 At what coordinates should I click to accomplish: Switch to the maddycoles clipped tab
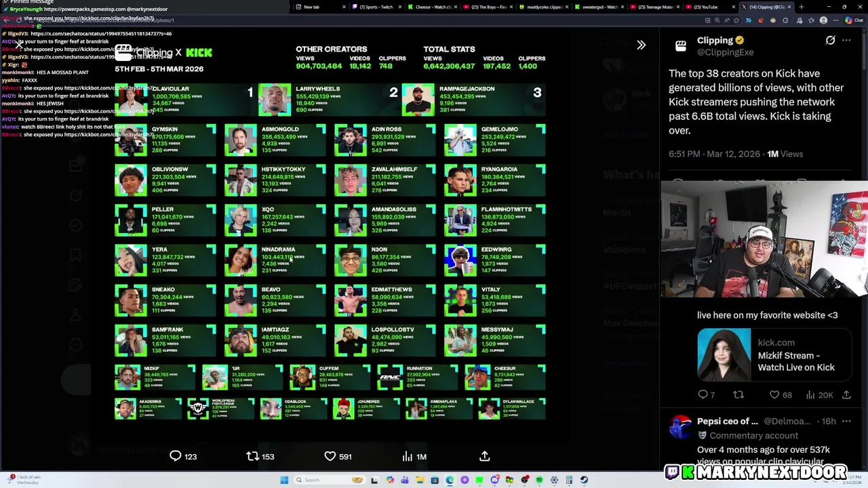(x=542, y=7)
